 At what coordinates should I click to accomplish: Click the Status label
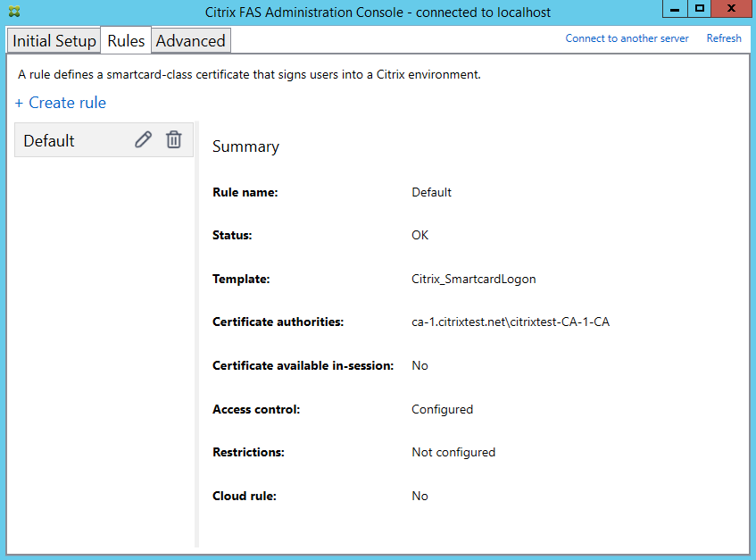click(232, 235)
